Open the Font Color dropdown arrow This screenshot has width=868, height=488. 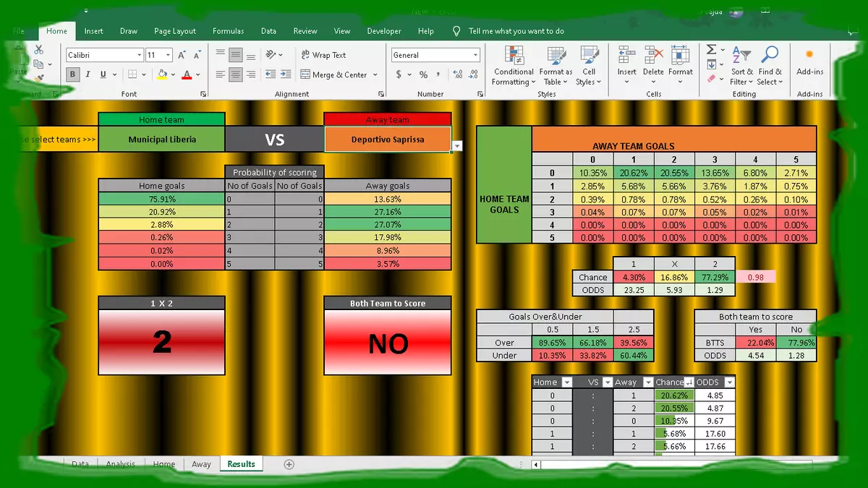point(197,74)
